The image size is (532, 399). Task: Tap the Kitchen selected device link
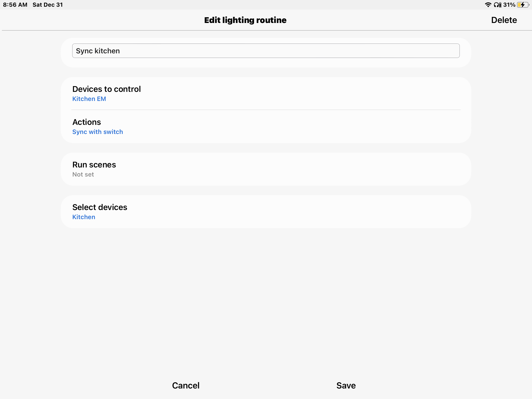coord(84,217)
